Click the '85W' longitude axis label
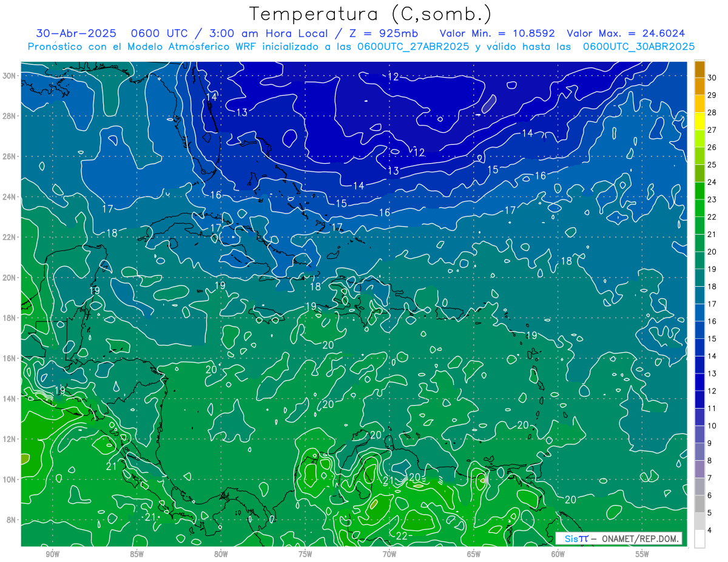Image resolution: width=728 pixels, height=562 pixels. click(x=136, y=554)
